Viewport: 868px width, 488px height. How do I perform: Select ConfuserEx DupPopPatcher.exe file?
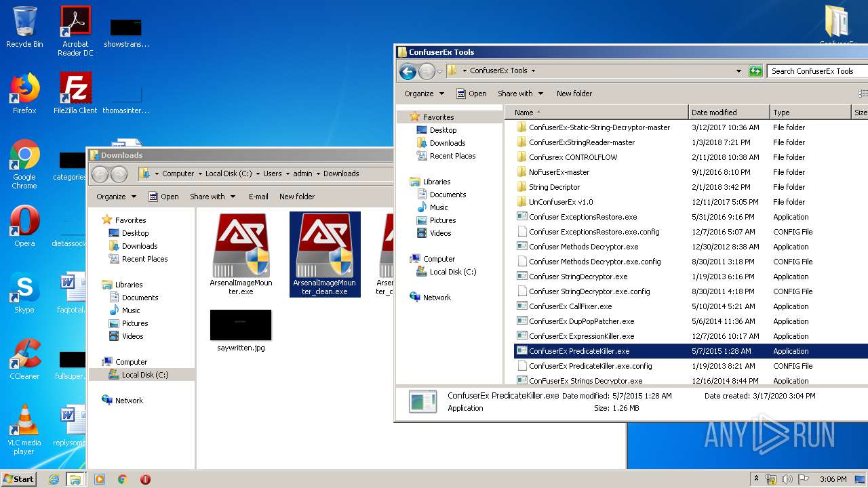[582, 321]
